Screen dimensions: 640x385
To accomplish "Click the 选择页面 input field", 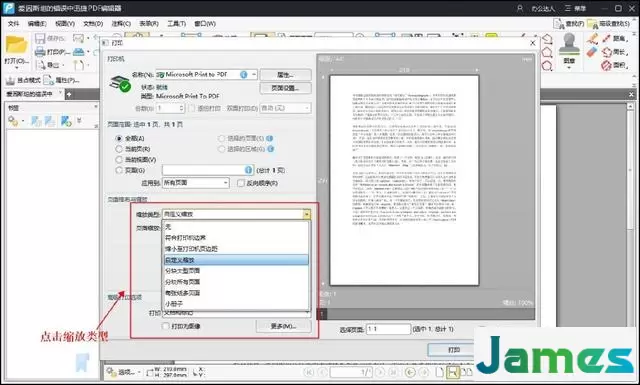I will [x=388, y=329].
